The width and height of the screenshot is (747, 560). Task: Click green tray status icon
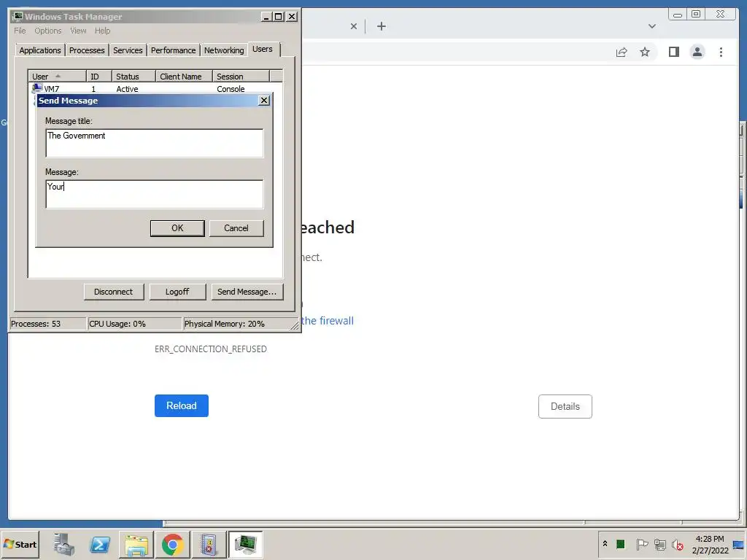(620, 544)
